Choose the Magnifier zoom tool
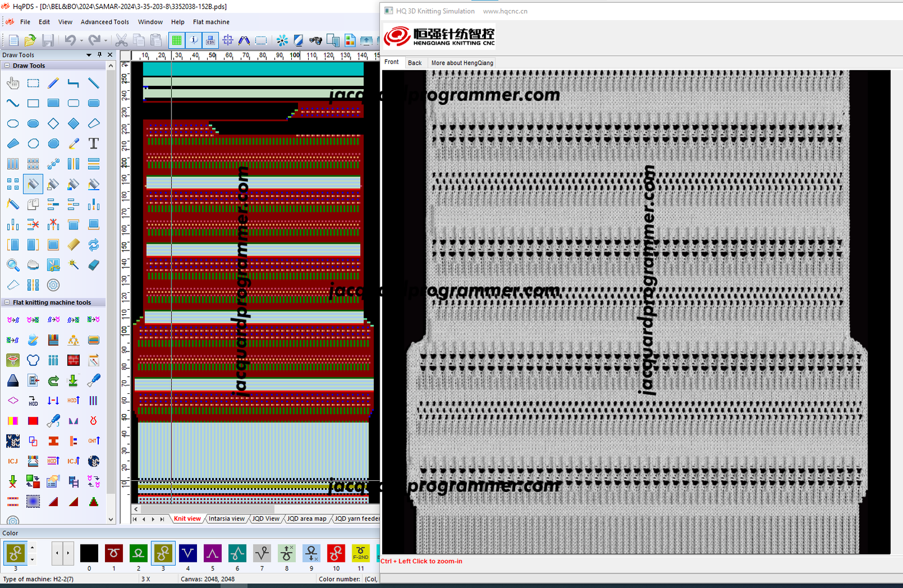Image resolution: width=903 pixels, height=588 pixels. click(x=13, y=265)
